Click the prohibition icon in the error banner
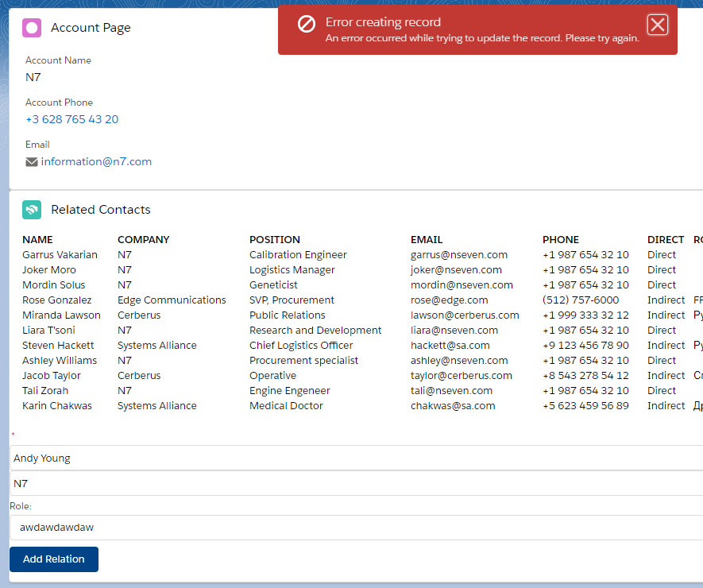Image resolution: width=703 pixels, height=588 pixels. (x=308, y=24)
